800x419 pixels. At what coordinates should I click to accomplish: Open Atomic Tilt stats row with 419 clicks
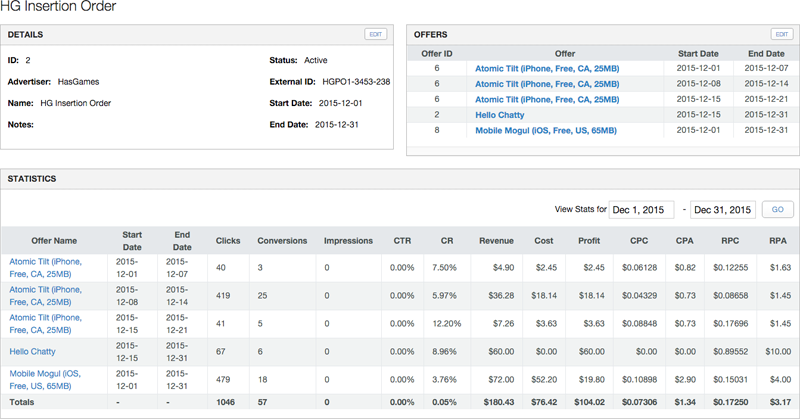click(x=45, y=295)
